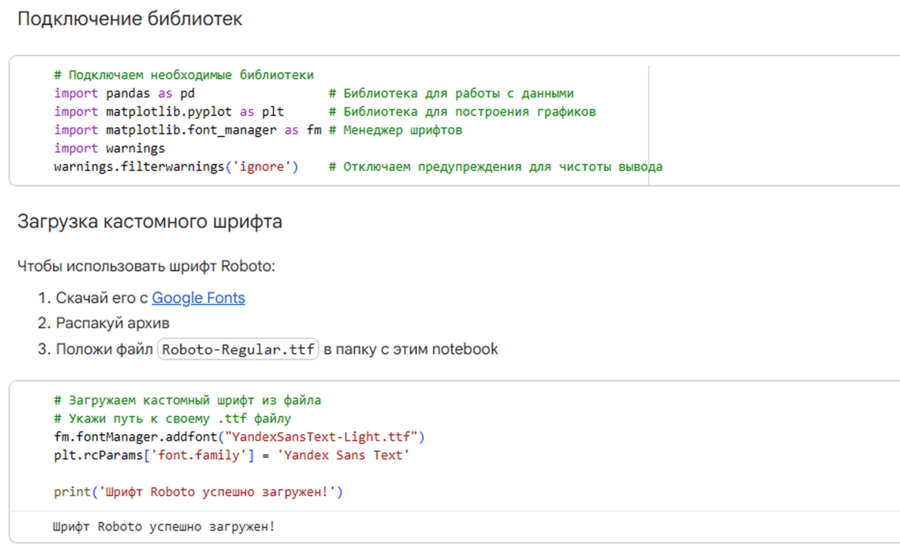Place cursor on 'import warnings' line

(x=109, y=148)
